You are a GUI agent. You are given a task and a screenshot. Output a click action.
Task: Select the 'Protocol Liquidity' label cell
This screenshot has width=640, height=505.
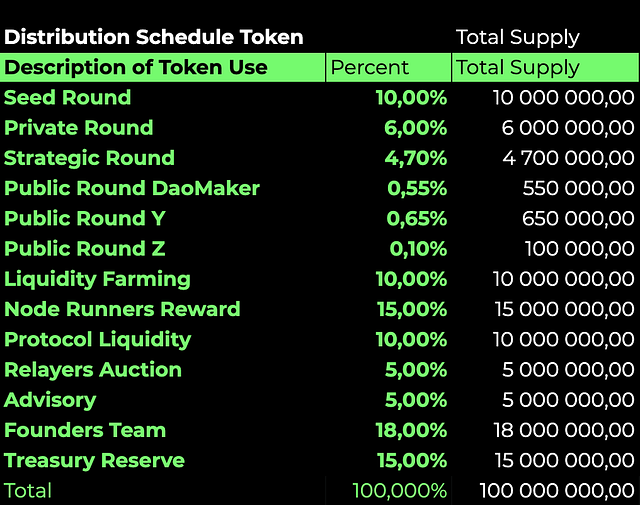[x=98, y=340]
